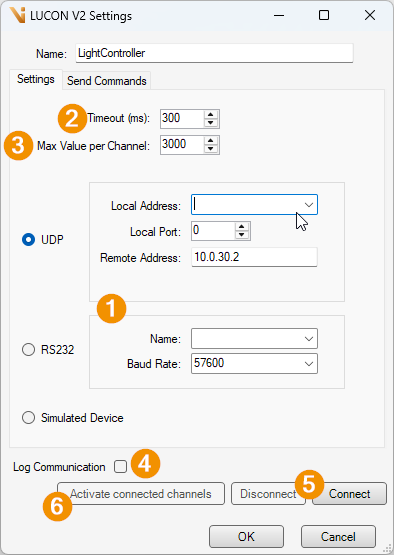Click the Max Value field 3000
The image size is (394, 555).
click(x=182, y=144)
